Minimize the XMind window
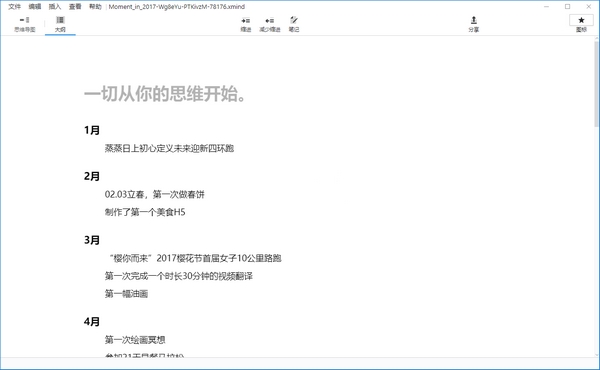This screenshot has width=600, height=370. pyautogui.click(x=546, y=7)
